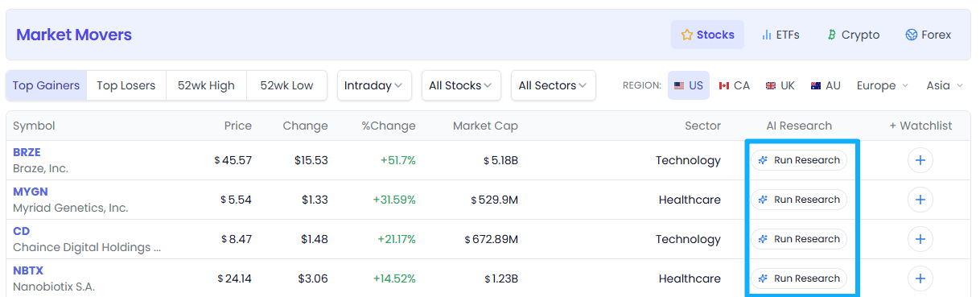Click the $529.9M market cap value
The width and height of the screenshot is (980, 297).
tap(495, 200)
